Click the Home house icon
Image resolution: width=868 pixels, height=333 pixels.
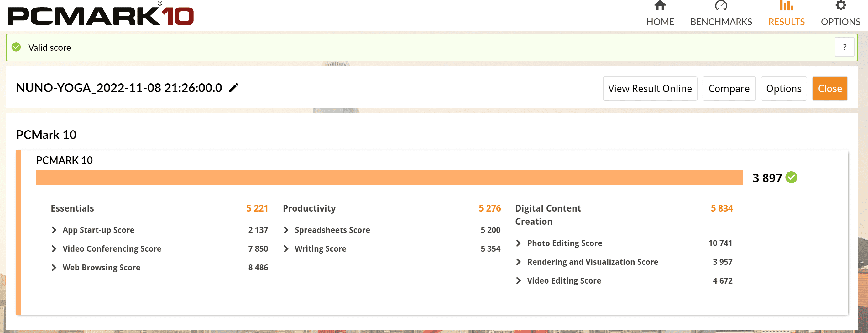coord(660,6)
